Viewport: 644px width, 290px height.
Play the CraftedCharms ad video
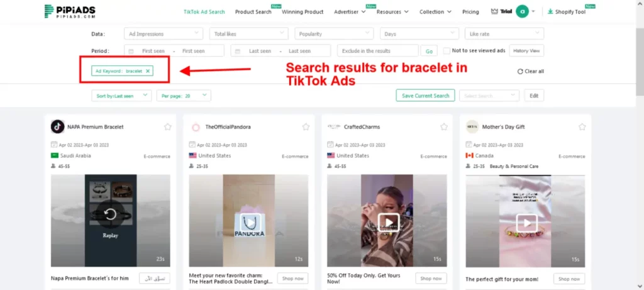point(389,223)
